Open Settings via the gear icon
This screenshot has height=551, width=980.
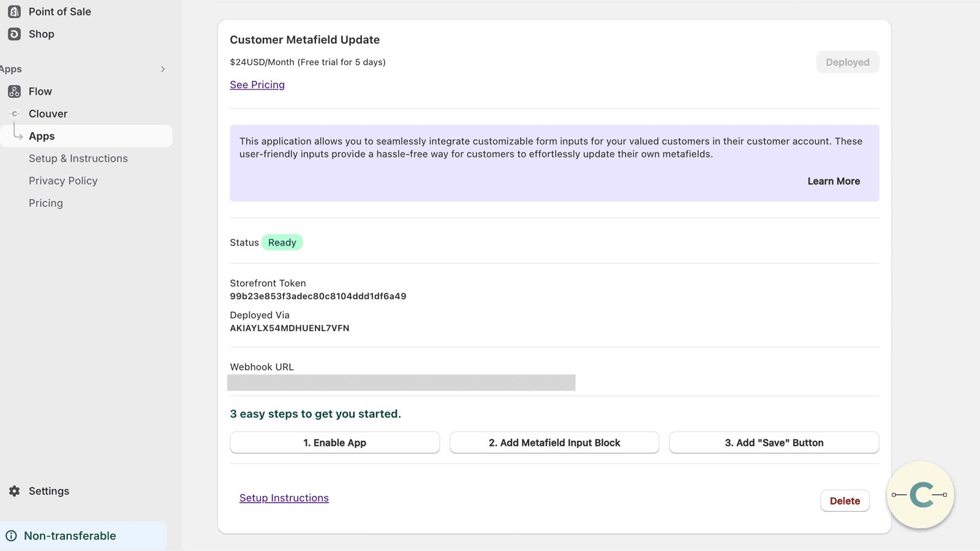tap(13, 490)
